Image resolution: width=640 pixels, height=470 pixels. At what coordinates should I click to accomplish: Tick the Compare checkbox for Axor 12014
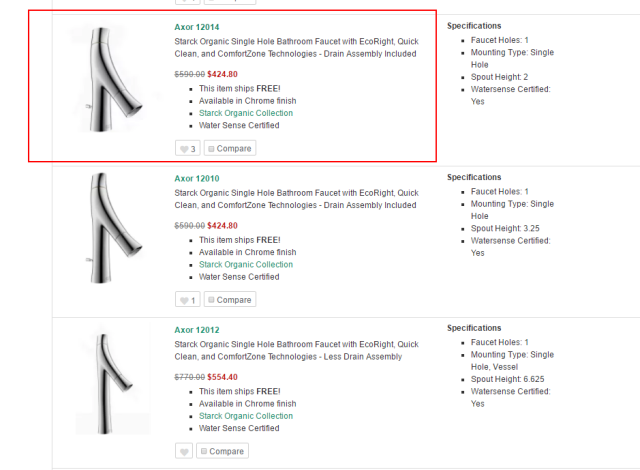coord(230,149)
